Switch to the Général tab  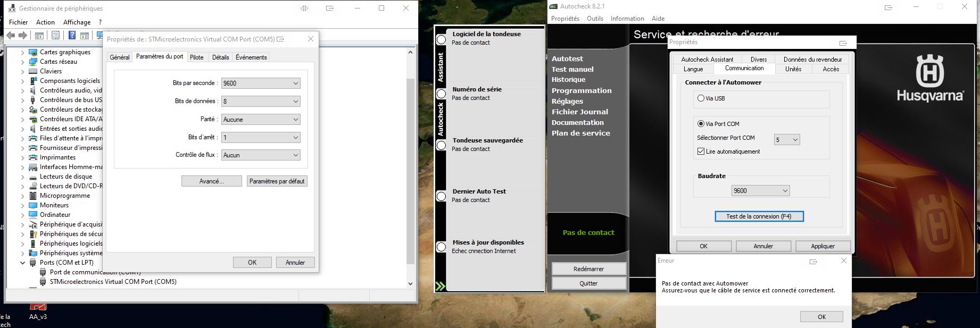pyautogui.click(x=120, y=57)
